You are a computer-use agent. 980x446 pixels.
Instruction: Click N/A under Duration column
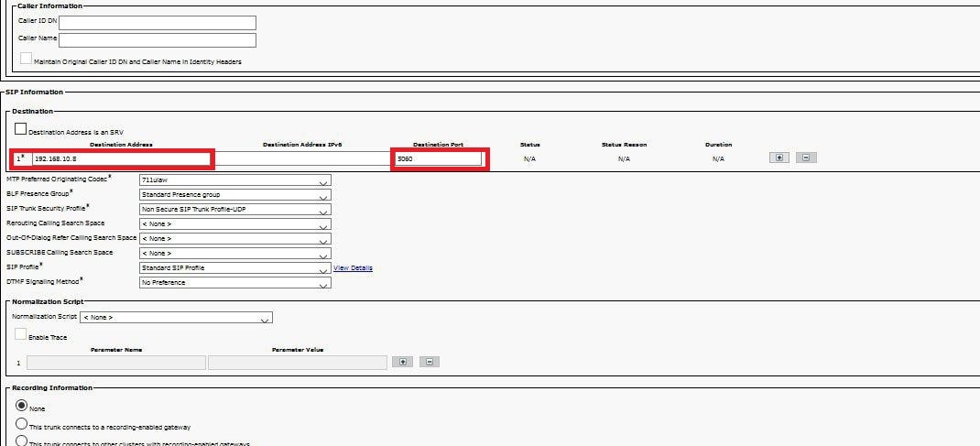pyautogui.click(x=718, y=159)
